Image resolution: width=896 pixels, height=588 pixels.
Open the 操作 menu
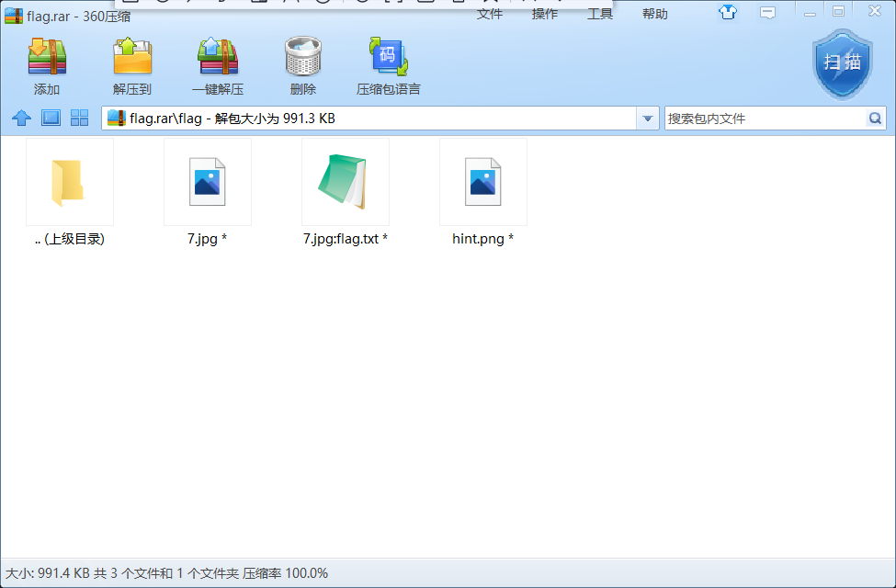point(545,14)
